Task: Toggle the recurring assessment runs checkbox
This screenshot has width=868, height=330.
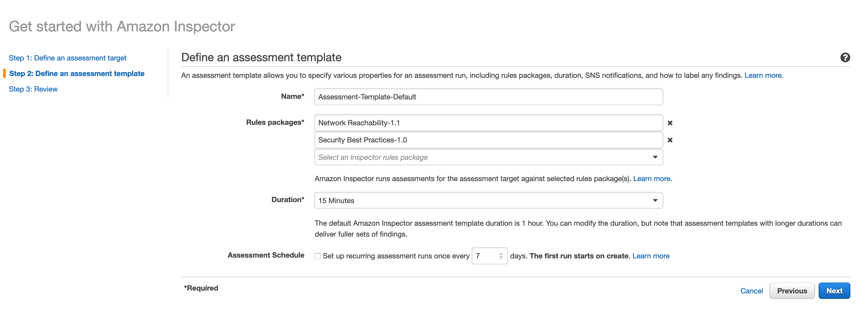Action: tap(318, 255)
